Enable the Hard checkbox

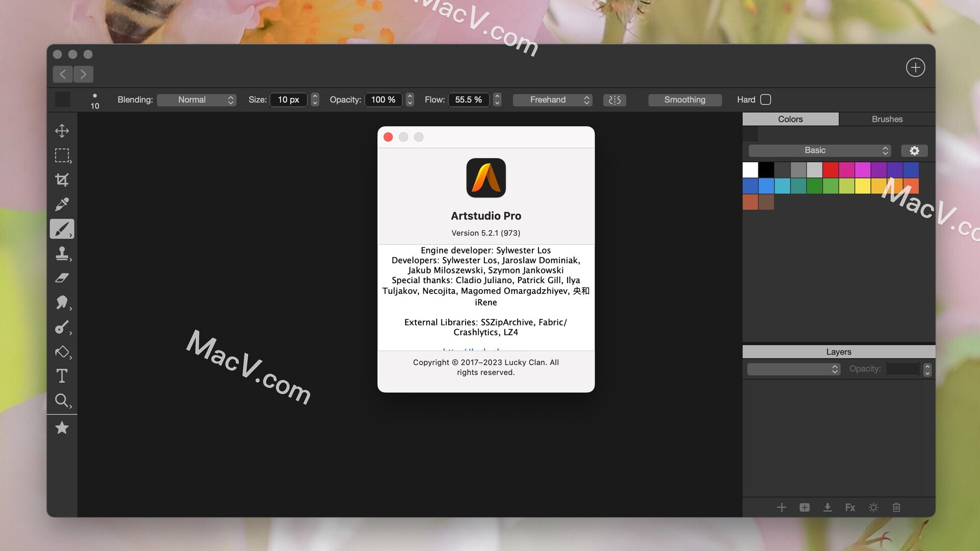coord(766,99)
